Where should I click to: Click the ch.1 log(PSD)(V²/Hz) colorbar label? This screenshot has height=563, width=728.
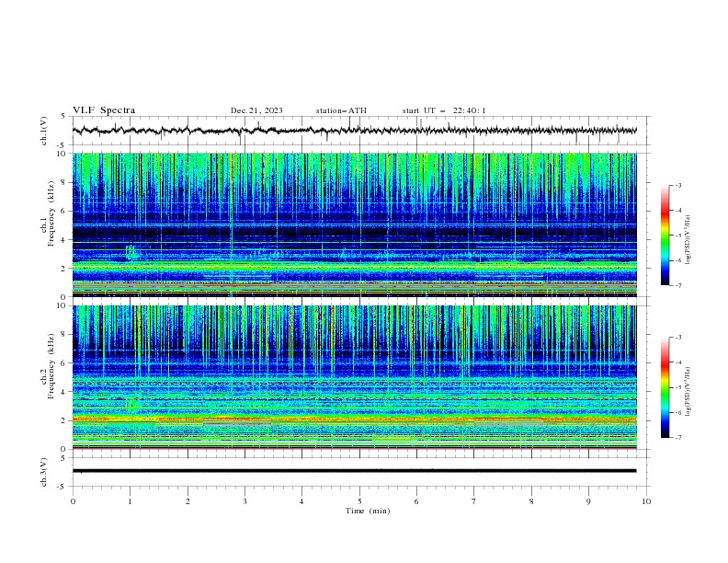click(x=688, y=240)
